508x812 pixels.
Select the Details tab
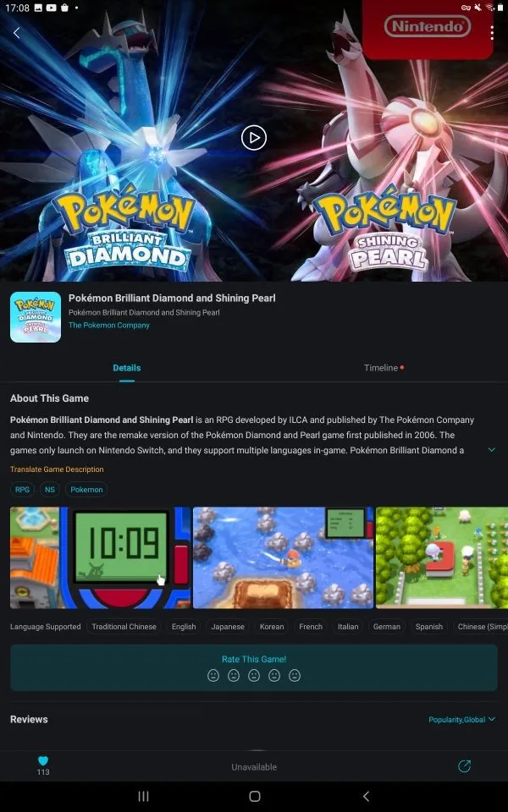pyautogui.click(x=126, y=368)
